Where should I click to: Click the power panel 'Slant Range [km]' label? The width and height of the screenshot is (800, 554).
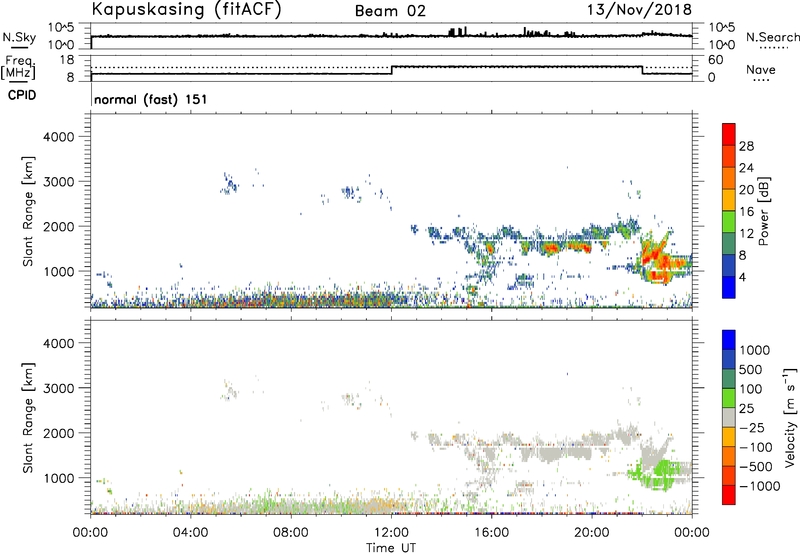28,211
